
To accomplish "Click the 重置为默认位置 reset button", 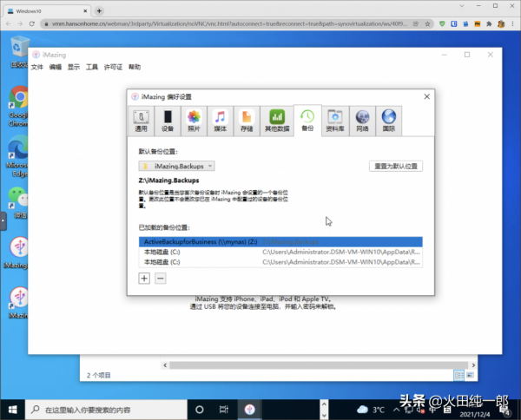I will coord(396,166).
